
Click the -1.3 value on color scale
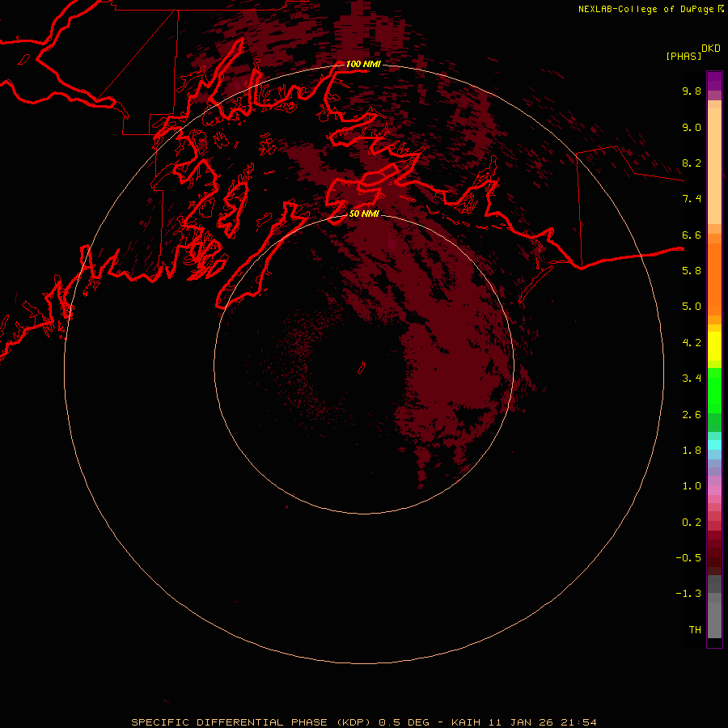click(x=688, y=594)
